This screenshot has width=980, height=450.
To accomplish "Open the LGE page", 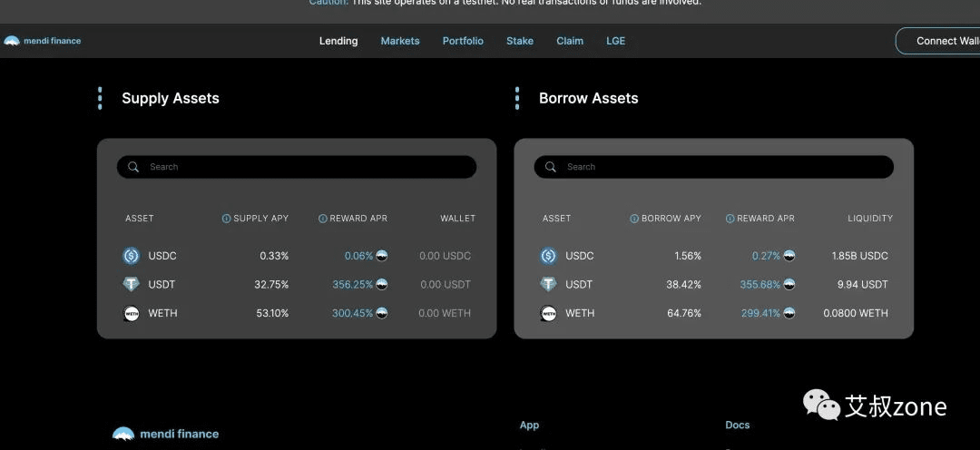I will (x=615, y=41).
